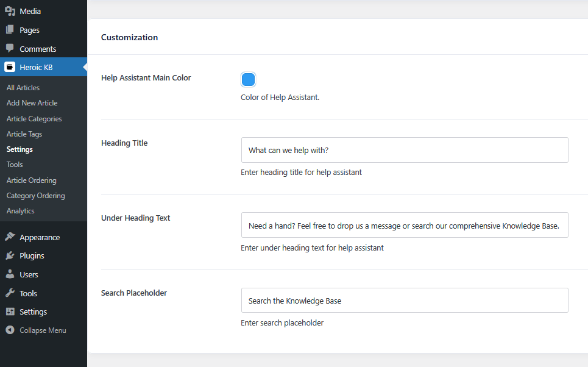Click 'Enter heading title for help assistant' hint

click(301, 173)
